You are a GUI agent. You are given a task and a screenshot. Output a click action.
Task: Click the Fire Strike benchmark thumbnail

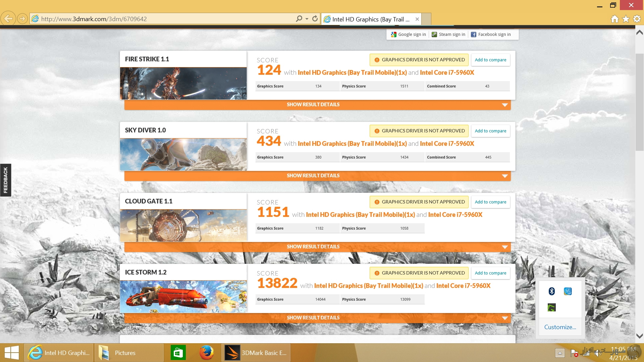pos(183,83)
